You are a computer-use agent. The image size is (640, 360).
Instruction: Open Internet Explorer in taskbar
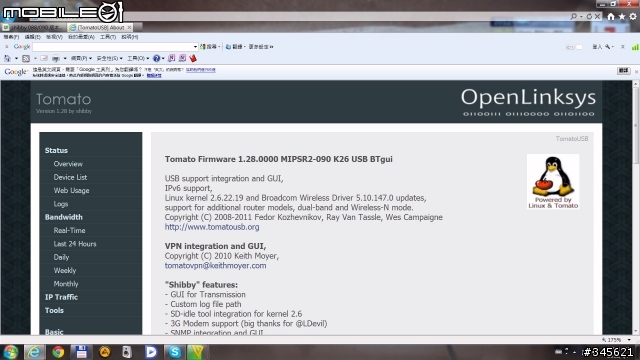tap(34, 352)
